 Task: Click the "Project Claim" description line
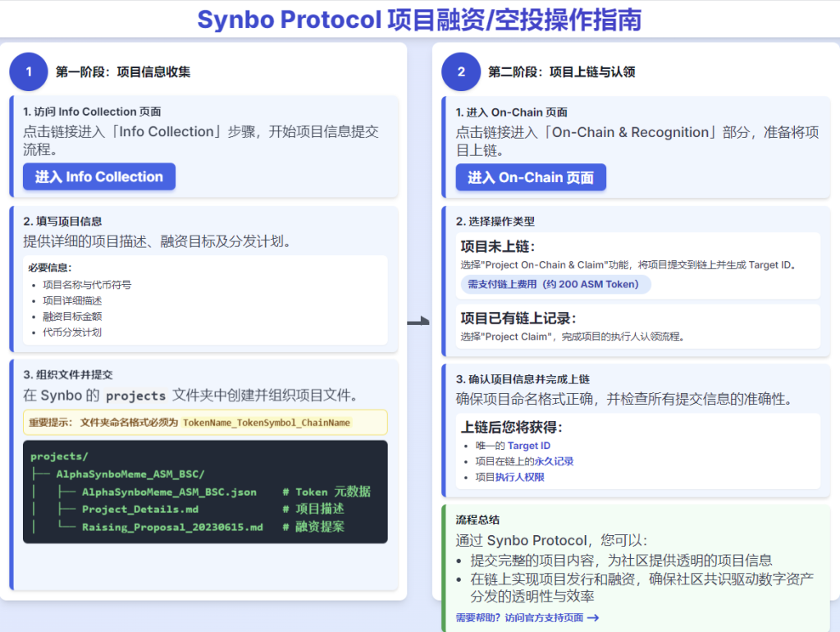coord(573,337)
